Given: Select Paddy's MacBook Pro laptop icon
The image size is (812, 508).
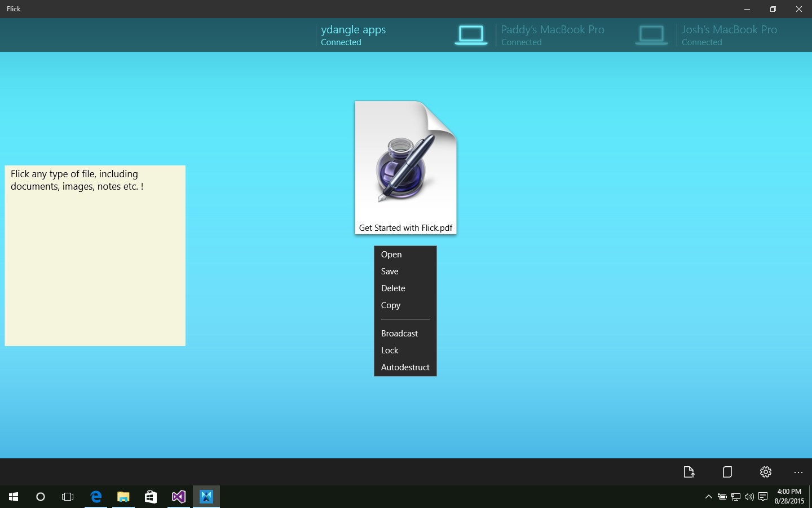Looking at the screenshot, I should pos(471,35).
